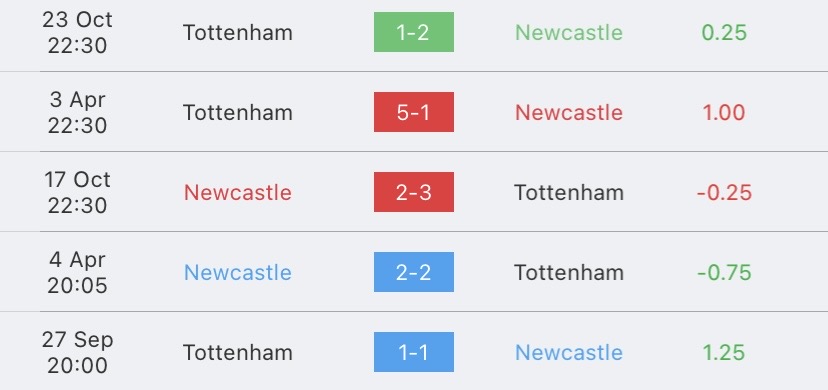
Task: Click the 1.00 handicap value
Action: coord(724,112)
